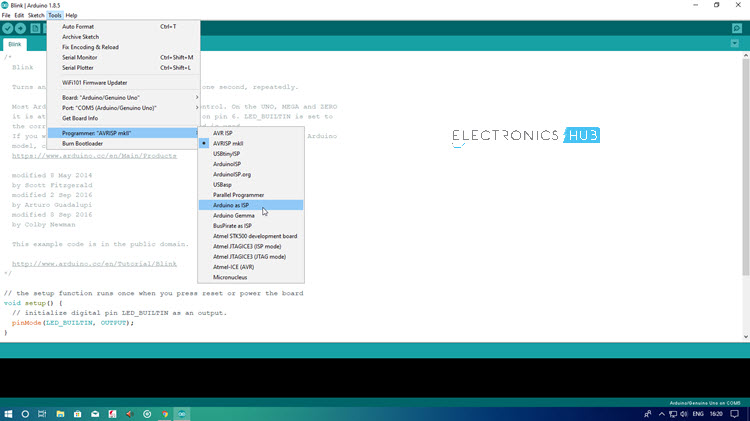Viewport: 750px width, 421px height.
Task: Open Serial Monitor magnifier icon
Action: click(737, 28)
